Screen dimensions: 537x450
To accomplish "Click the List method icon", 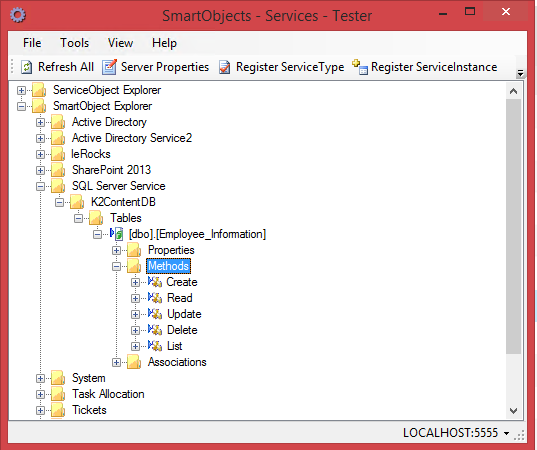I will point(155,346).
